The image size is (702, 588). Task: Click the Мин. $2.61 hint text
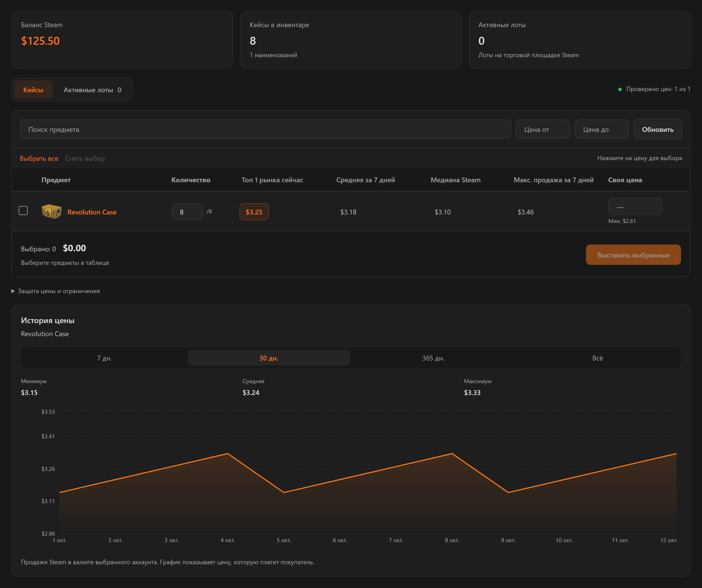tap(622, 221)
